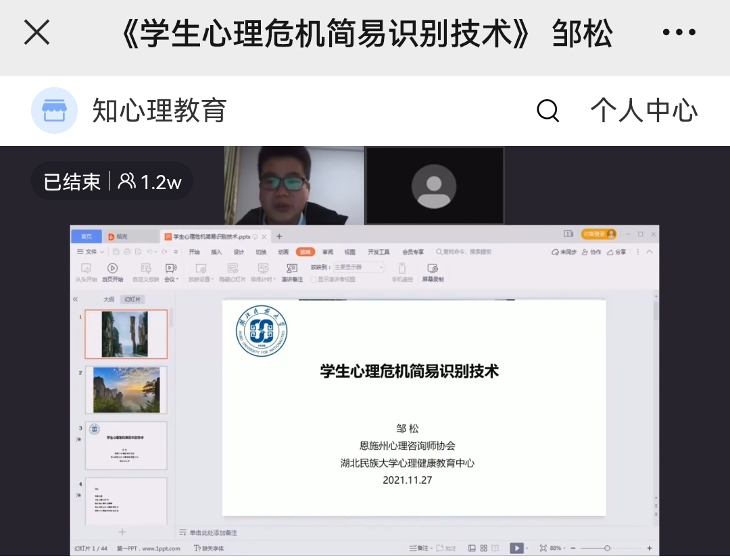Expand the 会议 dropdown
This screenshot has width=730, height=560.
pos(170,279)
